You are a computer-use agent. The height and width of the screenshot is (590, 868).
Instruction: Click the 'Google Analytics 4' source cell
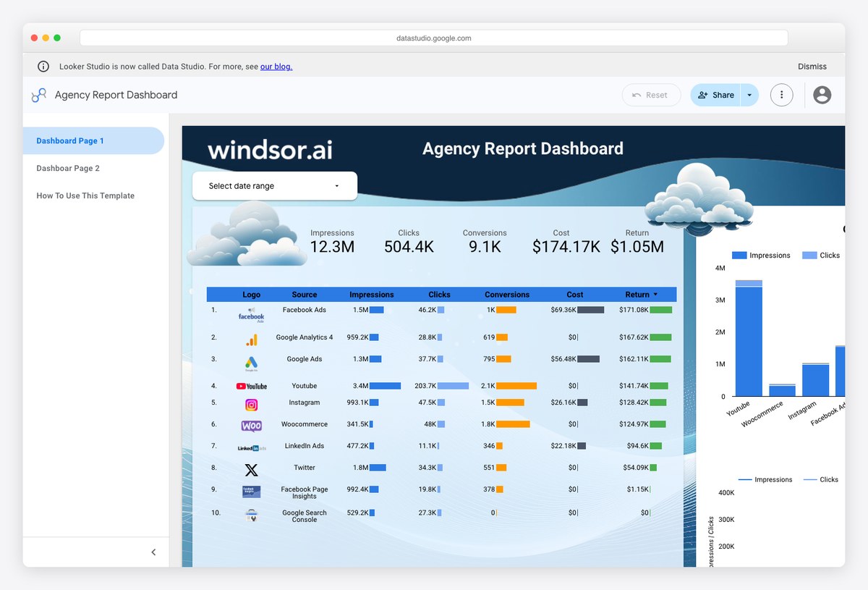(x=305, y=337)
